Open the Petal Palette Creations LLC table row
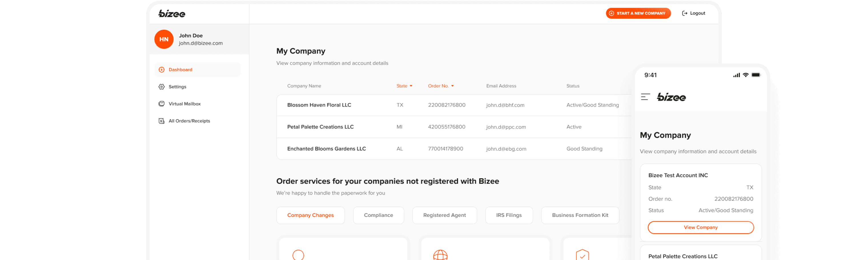This screenshot has height=260, width=868. (x=454, y=127)
